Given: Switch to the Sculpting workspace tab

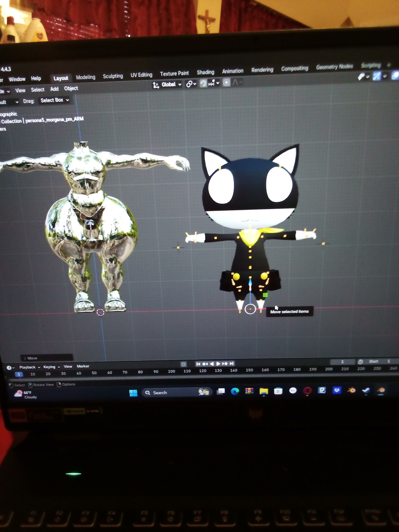Looking at the screenshot, I should pyautogui.click(x=113, y=76).
